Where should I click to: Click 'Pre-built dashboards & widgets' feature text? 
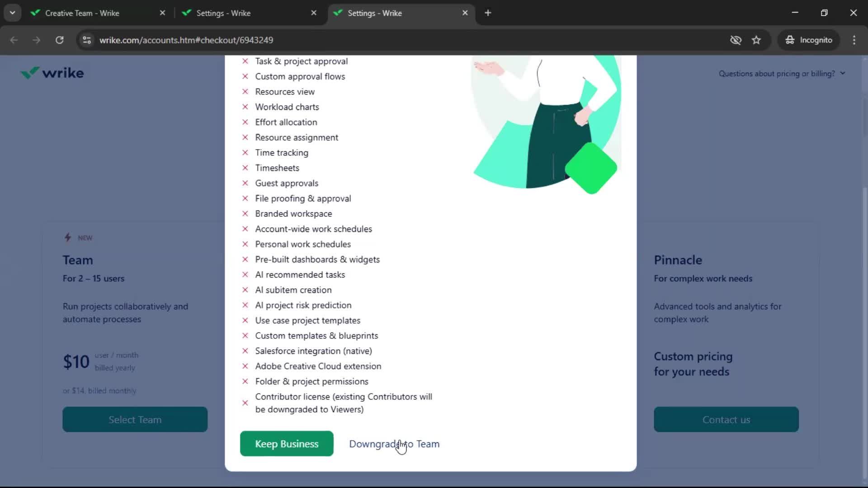coord(317,259)
